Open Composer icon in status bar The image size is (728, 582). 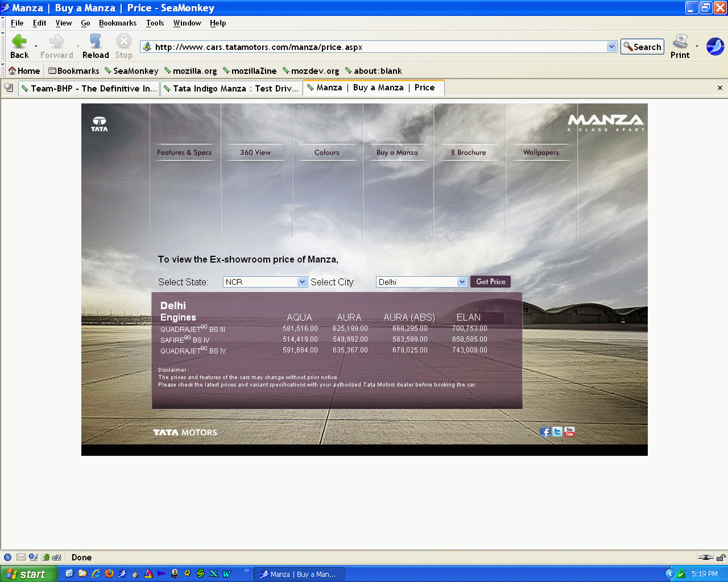pyautogui.click(x=33, y=558)
